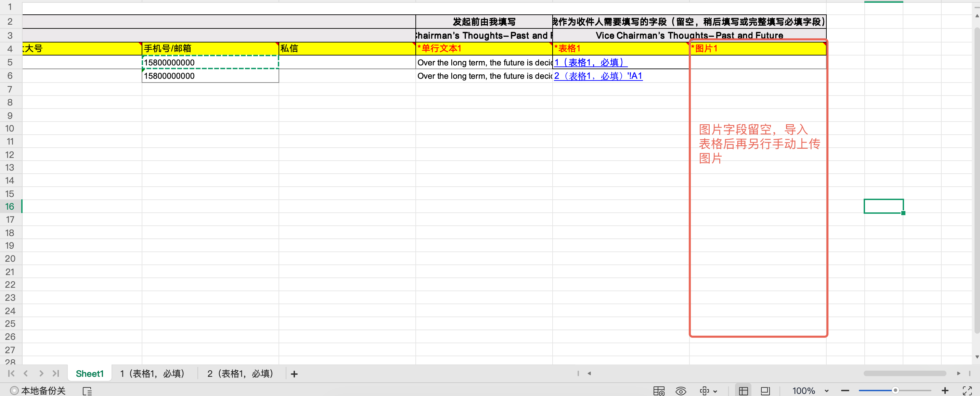Switch to normal grid view mode
This screenshot has height=396, width=980.
coord(743,391)
